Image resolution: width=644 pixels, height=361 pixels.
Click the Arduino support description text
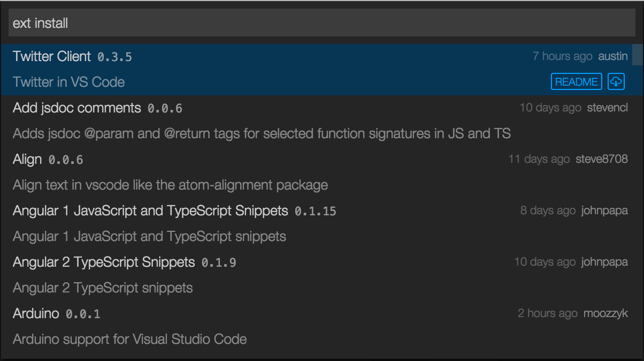[130, 339]
